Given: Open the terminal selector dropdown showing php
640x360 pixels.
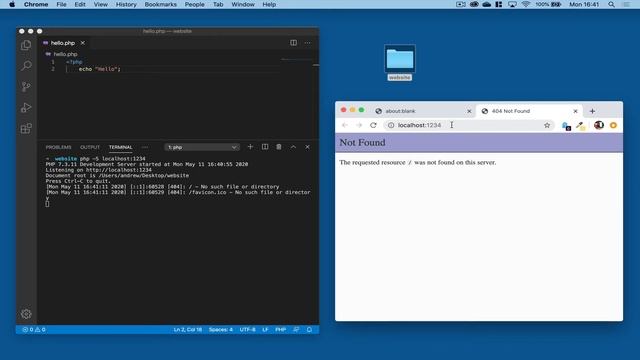Looking at the screenshot, I should (x=202, y=147).
